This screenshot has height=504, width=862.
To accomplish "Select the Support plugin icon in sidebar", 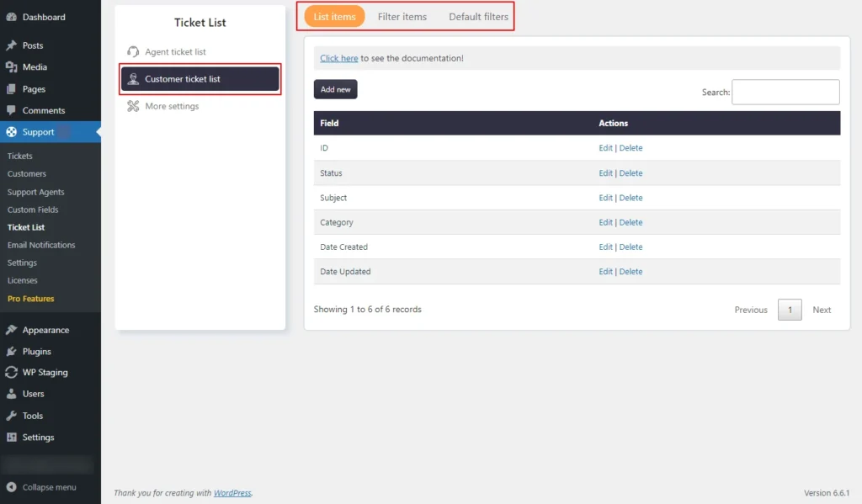I will (x=12, y=131).
